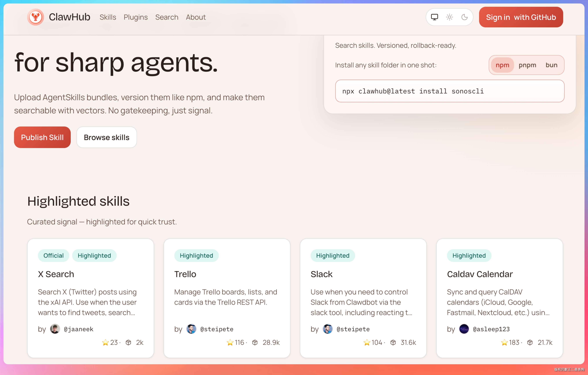Click the Browse skills button
This screenshot has width=588, height=375.
pyautogui.click(x=106, y=137)
